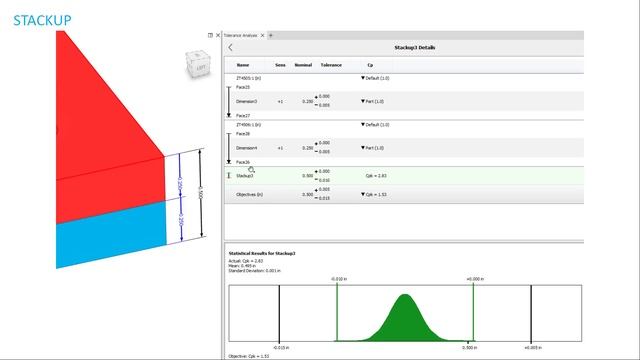
Task: Select the Face26 entry
Action: (243, 162)
